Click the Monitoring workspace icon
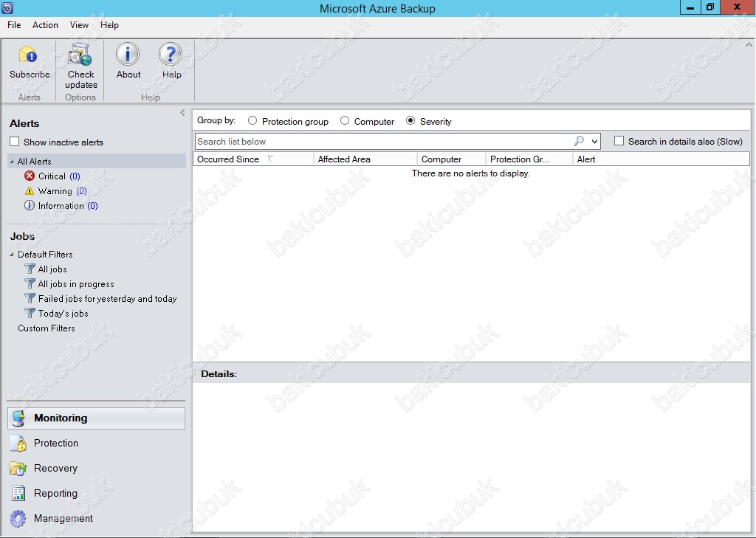The height and width of the screenshot is (538, 756). point(18,418)
